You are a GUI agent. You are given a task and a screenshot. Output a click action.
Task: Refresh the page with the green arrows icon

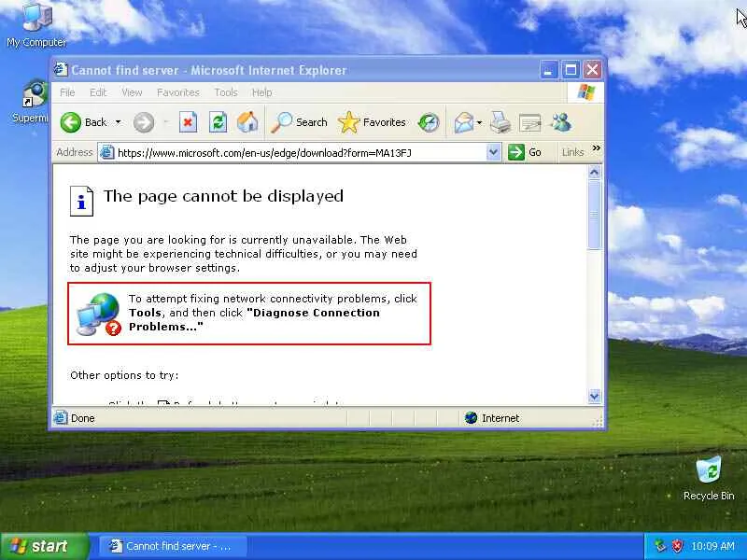218,122
